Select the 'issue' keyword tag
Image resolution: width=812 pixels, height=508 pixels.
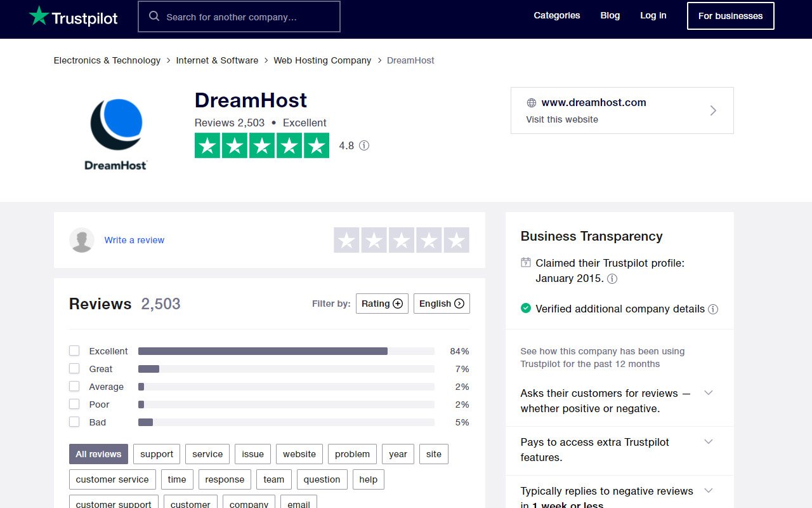pyautogui.click(x=252, y=454)
